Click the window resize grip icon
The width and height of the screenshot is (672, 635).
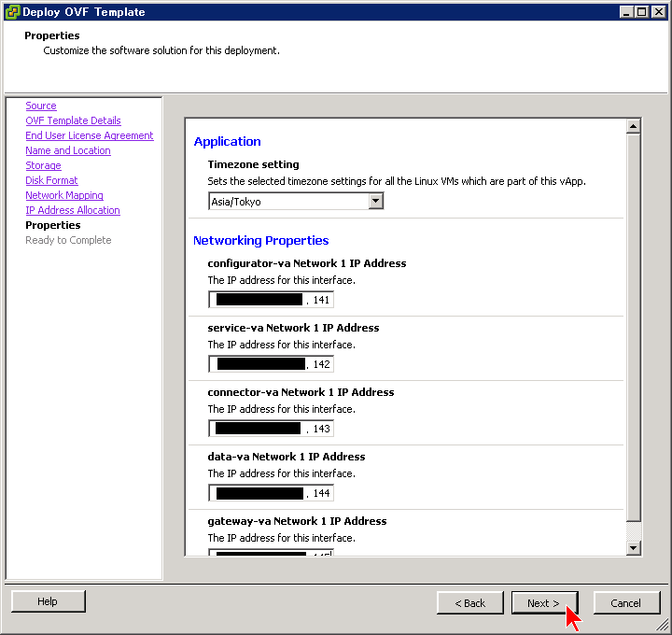click(662, 625)
